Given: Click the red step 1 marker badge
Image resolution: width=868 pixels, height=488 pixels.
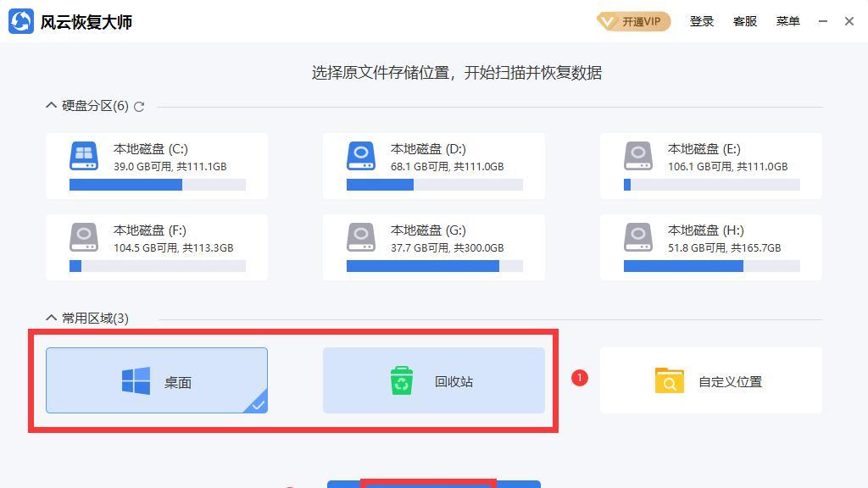Looking at the screenshot, I should point(580,378).
